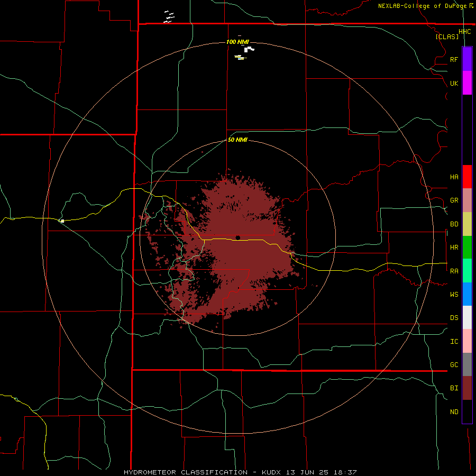This screenshot has height=476, width=476.
Task: Click the RF legend label
Action: (x=454, y=59)
